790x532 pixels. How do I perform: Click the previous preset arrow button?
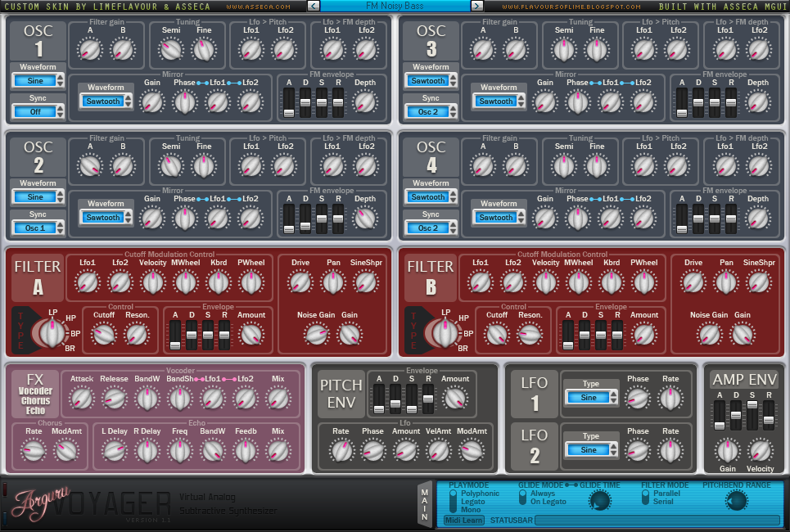(x=314, y=6)
